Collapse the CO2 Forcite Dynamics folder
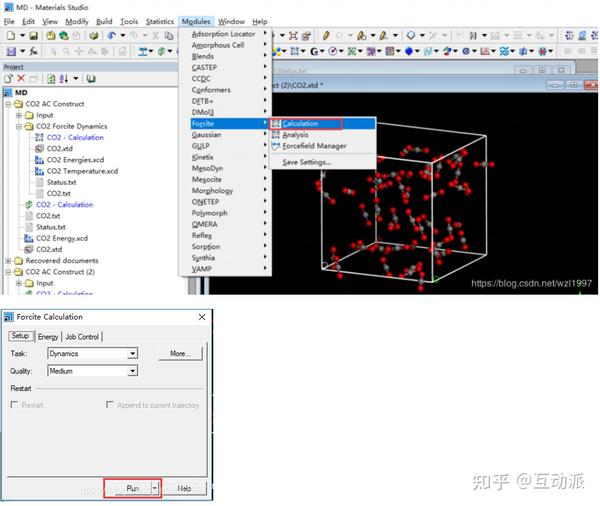Viewport: 600px width, 506px height. [19, 126]
